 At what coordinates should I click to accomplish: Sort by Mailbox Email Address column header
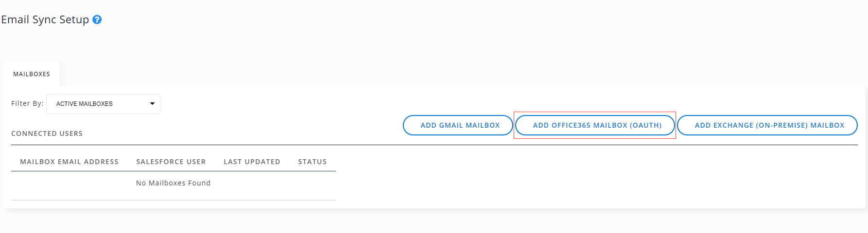(x=69, y=162)
